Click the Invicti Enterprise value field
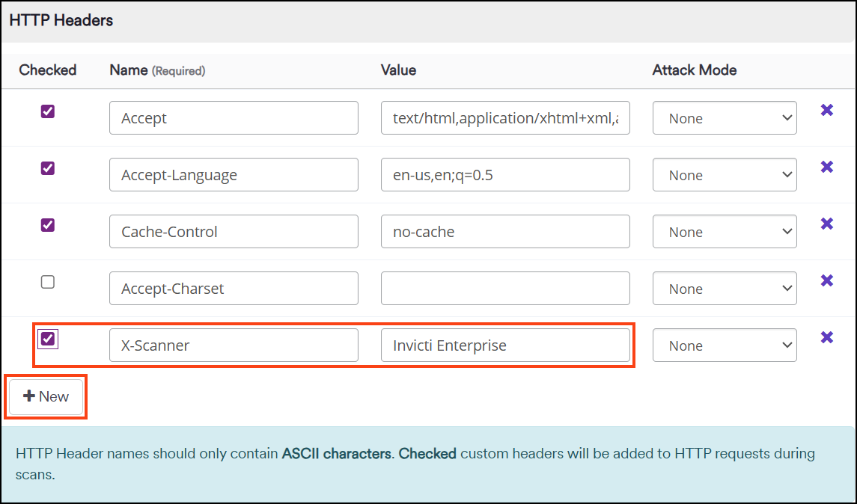 [506, 345]
